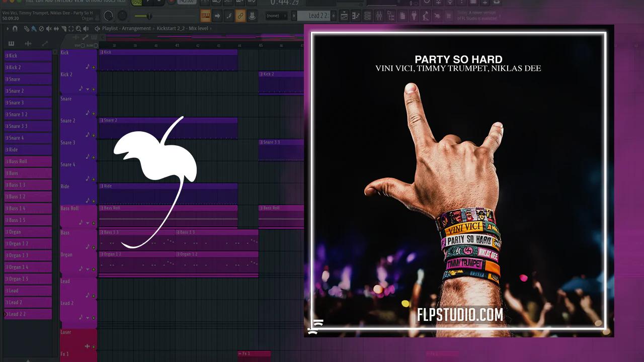
Task: Toggle the note curve button in toolbar
Action: tap(229, 16)
